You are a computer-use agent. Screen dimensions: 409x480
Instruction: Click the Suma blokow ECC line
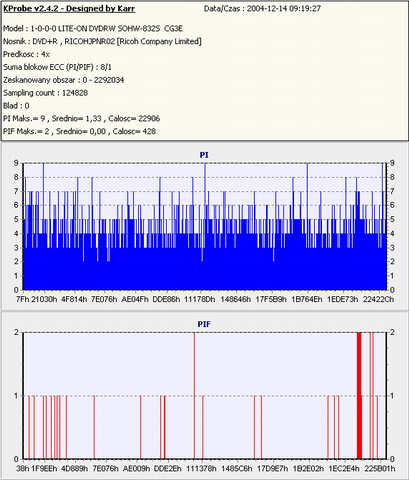point(57,67)
